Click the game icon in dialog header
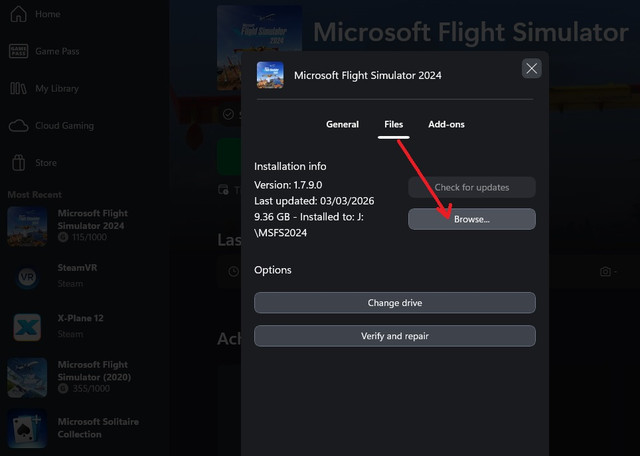Viewport: 640px width, 456px height. click(x=270, y=75)
